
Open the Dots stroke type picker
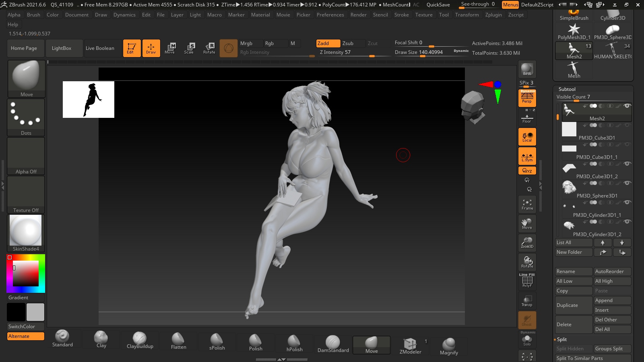coord(26,117)
